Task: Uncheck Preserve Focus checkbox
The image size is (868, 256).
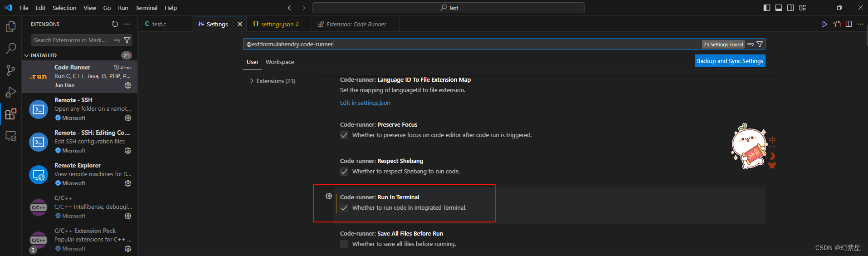Action: tap(344, 135)
